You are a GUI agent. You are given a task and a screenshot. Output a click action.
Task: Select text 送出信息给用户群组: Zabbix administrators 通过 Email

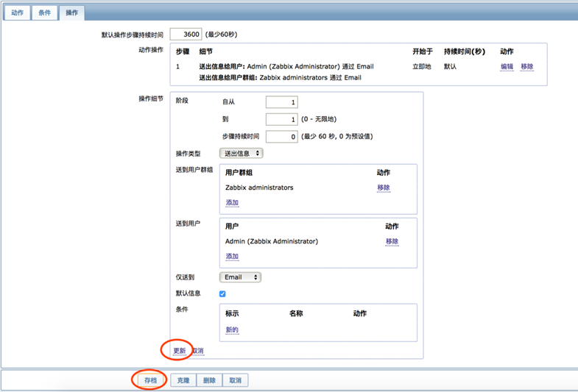coord(280,78)
